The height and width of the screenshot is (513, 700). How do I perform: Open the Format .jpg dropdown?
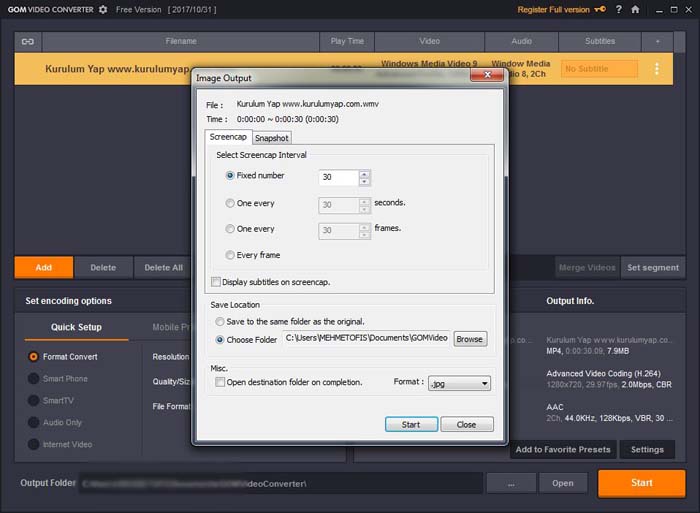459,384
